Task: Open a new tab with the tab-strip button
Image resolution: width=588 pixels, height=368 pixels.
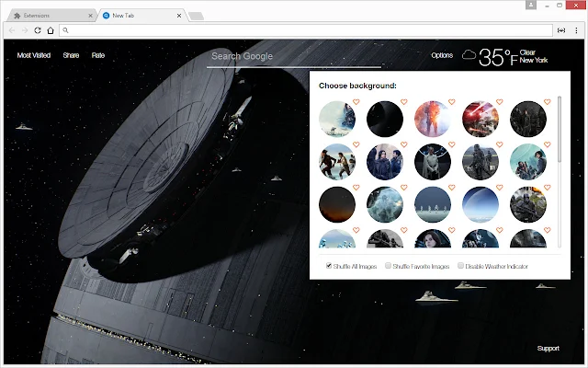Action: (196, 16)
